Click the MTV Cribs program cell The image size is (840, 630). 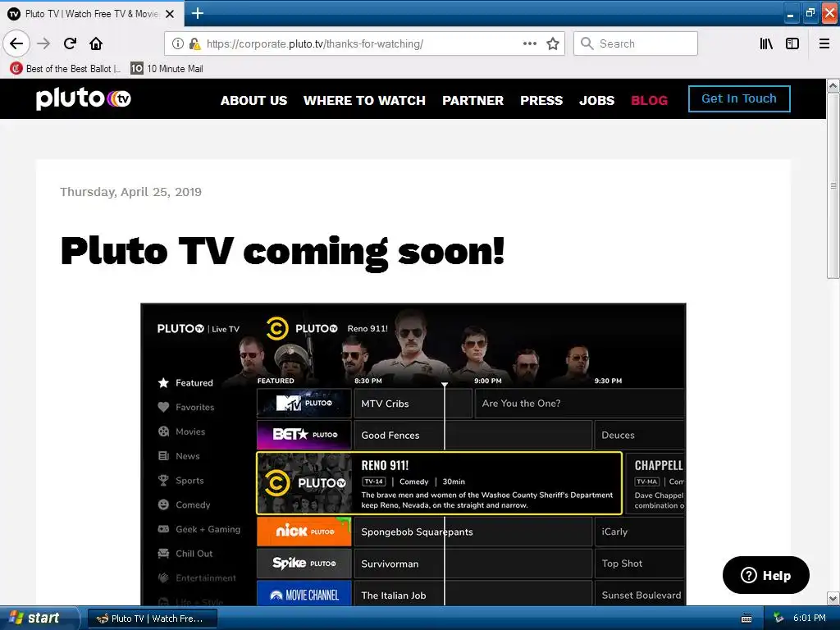pos(413,404)
